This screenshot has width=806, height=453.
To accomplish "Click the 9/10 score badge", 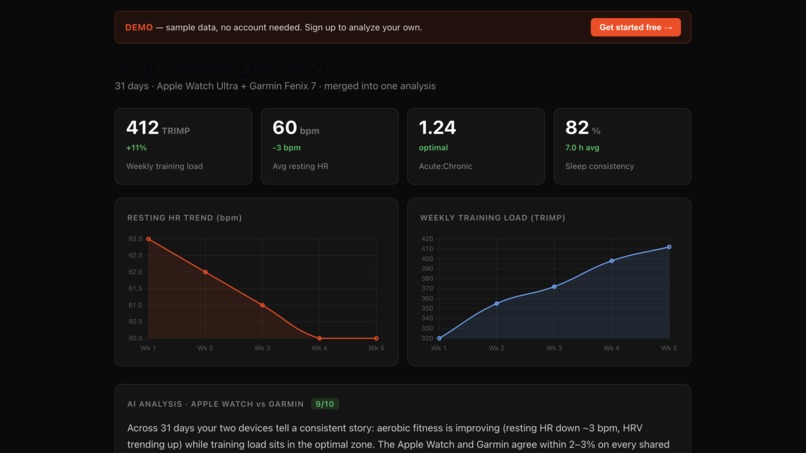I will point(325,404).
